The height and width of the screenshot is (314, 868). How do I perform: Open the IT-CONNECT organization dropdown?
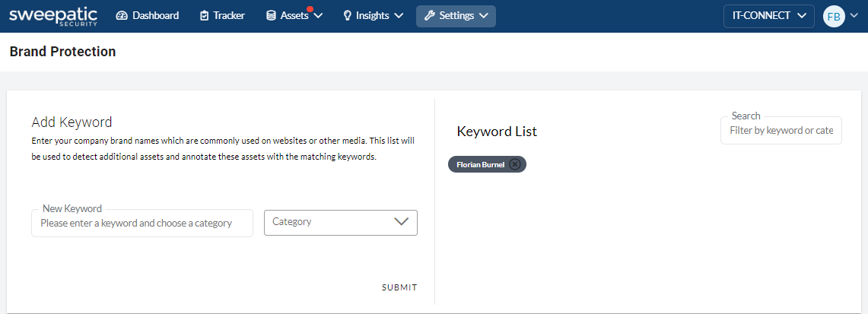tap(768, 16)
